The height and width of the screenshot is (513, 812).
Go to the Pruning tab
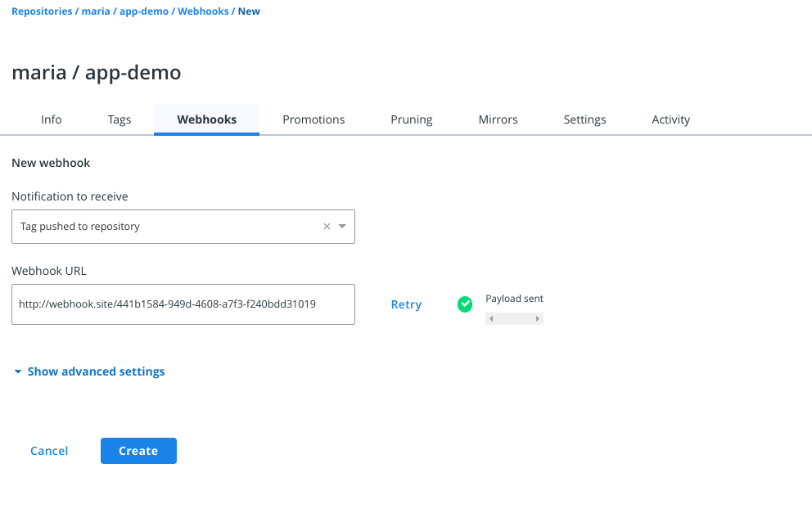tap(411, 119)
